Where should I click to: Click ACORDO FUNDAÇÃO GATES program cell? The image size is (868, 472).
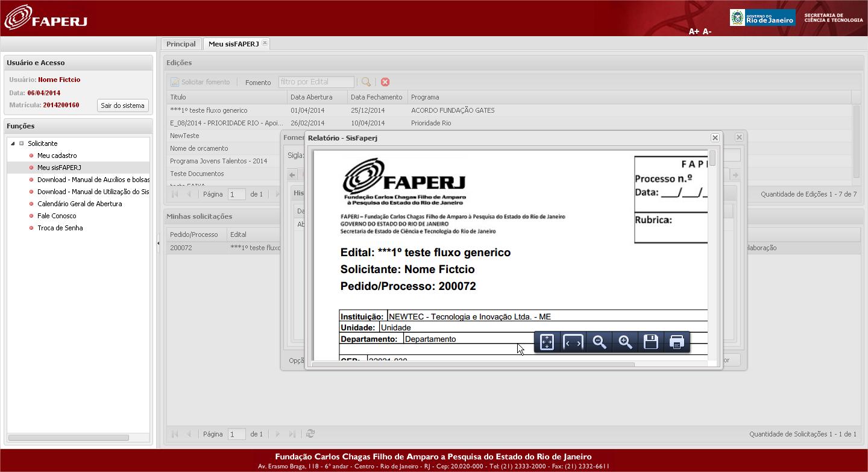point(453,110)
